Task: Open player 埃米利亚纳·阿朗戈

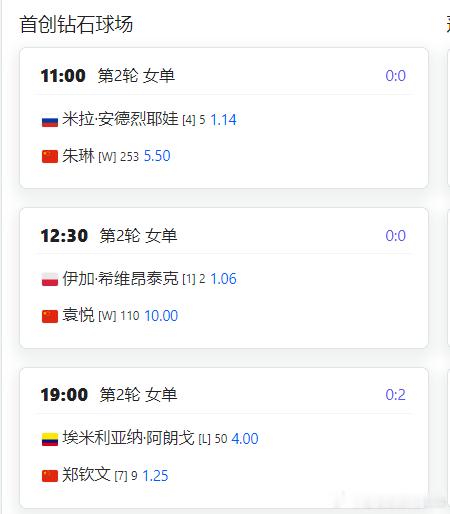Action: pyautogui.click(x=128, y=438)
